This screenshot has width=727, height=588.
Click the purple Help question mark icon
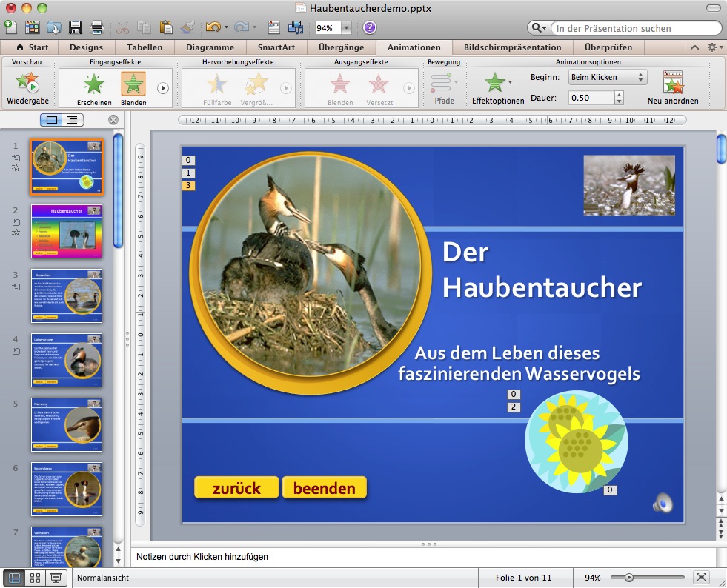(369, 27)
